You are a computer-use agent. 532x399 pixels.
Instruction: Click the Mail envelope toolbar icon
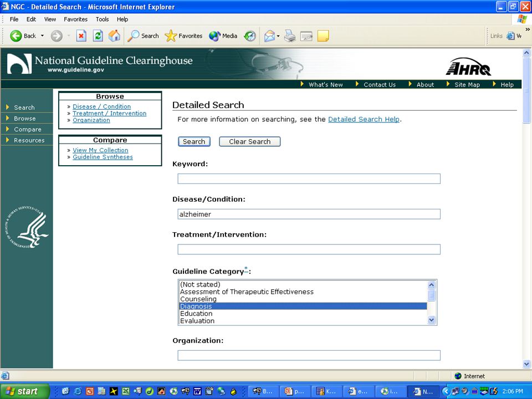tap(269, 35)
